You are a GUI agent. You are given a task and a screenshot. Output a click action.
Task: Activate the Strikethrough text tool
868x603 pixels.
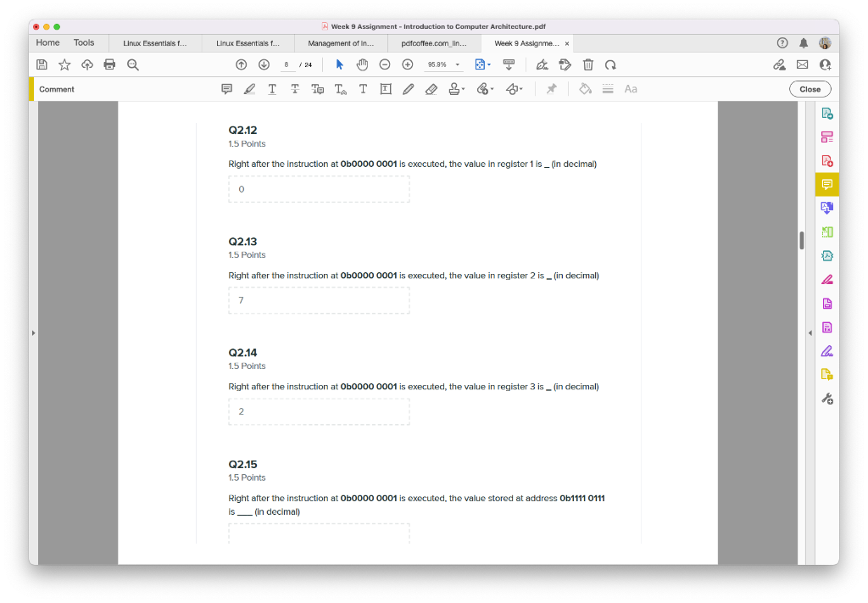point(294,89)
